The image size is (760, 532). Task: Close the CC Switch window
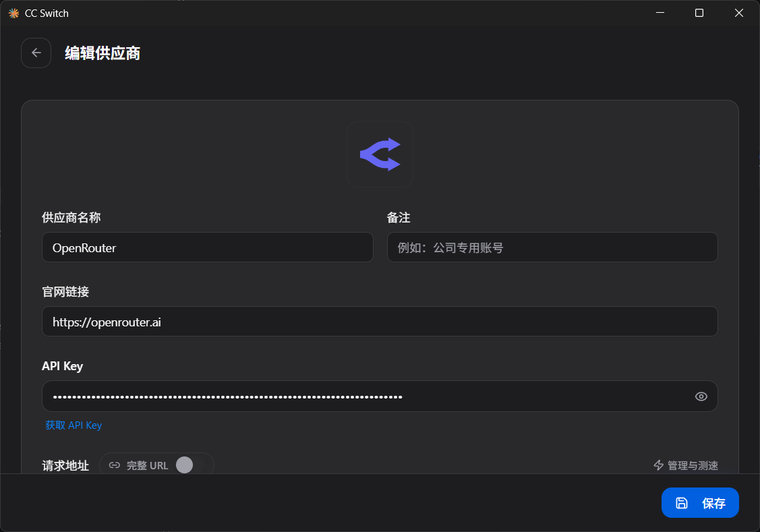tap(738, 13)
